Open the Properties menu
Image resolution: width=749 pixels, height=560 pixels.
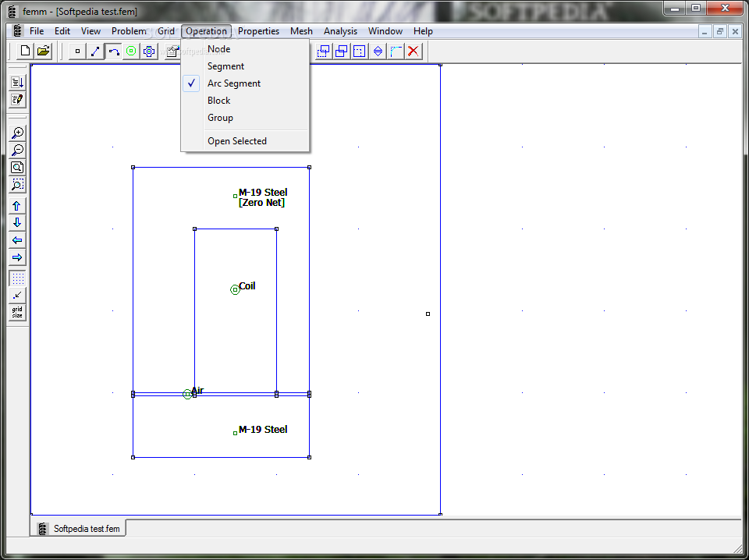(258, 31)
